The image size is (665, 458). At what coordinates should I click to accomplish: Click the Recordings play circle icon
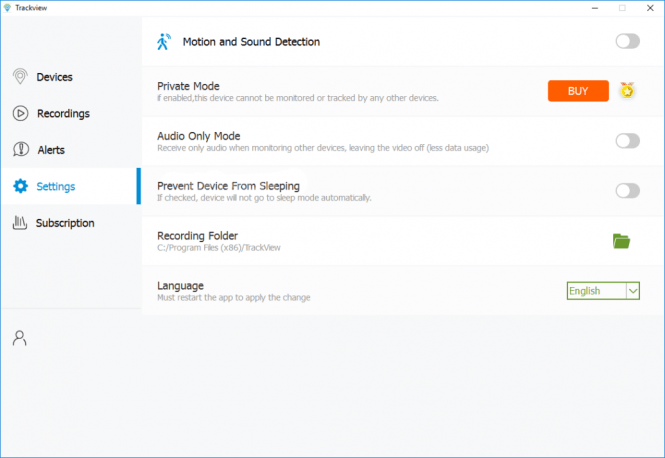coord(20,113)
